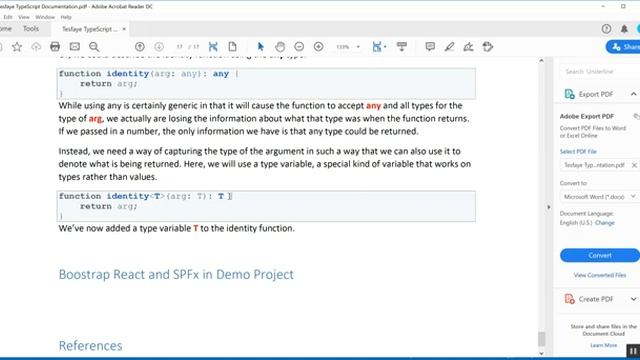Screen dimensions: 640x360
Task: Open View Converted Files link
Action: click(600, 275)
